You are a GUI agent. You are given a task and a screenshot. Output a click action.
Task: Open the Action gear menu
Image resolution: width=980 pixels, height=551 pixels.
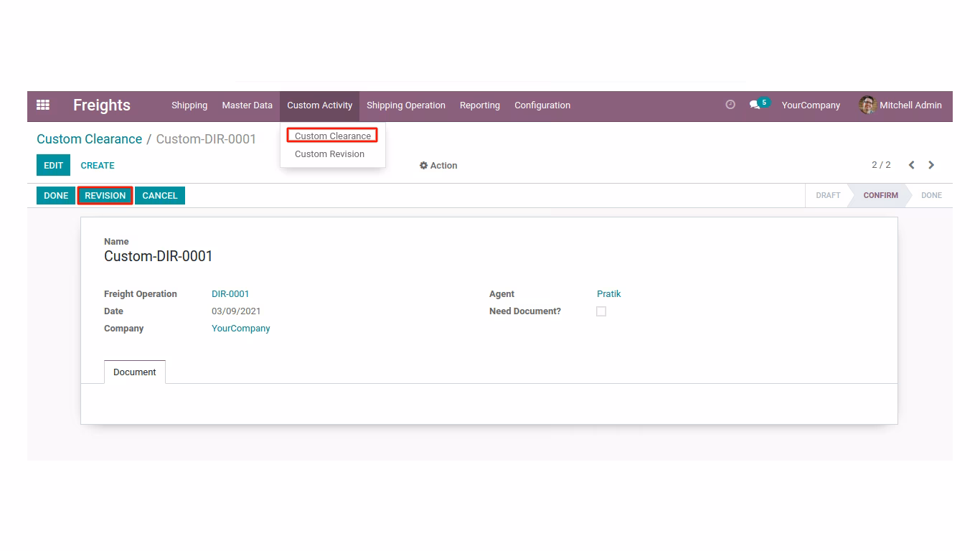[438, 165]
